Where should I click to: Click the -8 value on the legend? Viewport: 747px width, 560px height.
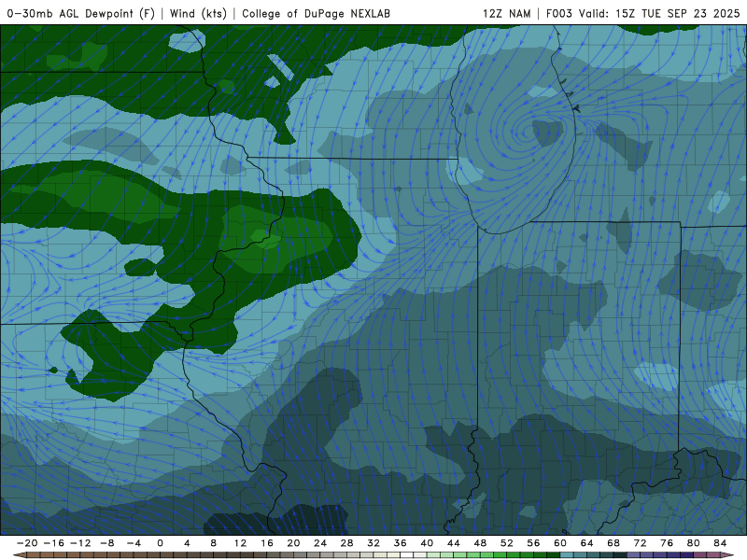tap(106, 543)
